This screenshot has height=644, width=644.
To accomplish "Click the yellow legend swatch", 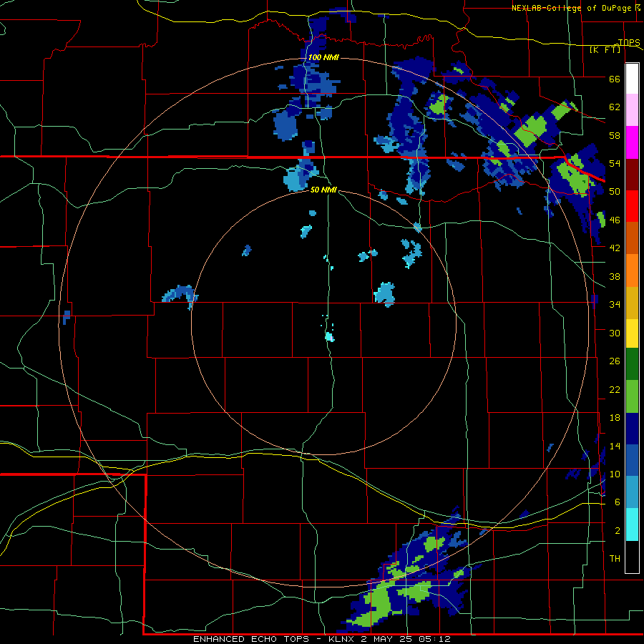I will pos(632,333).
